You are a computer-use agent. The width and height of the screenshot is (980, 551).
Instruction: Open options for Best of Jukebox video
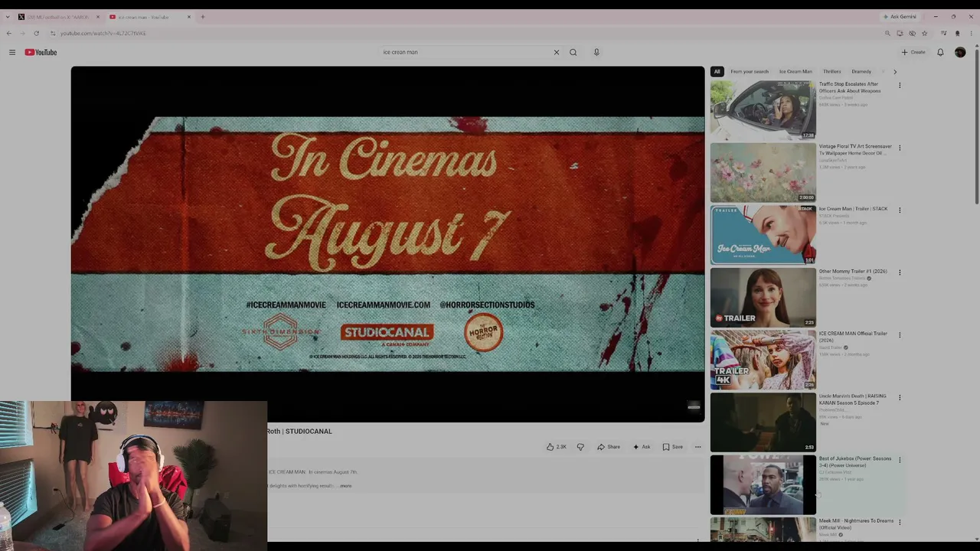click(900, 460)
